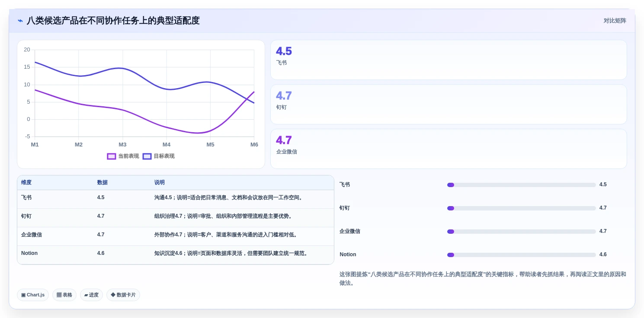Click the 20 y-axis label on chart
The height and width of the screenshot is (318, 644).
27,50
